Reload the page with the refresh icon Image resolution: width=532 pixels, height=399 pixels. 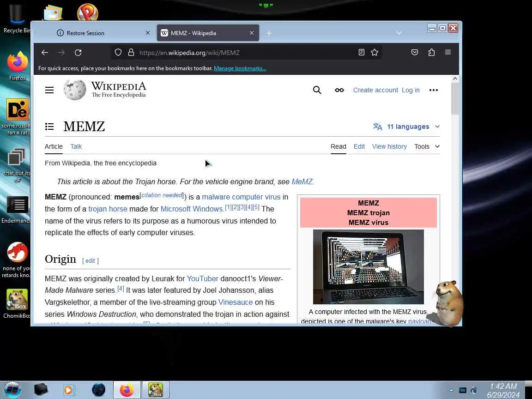[78, 53]
